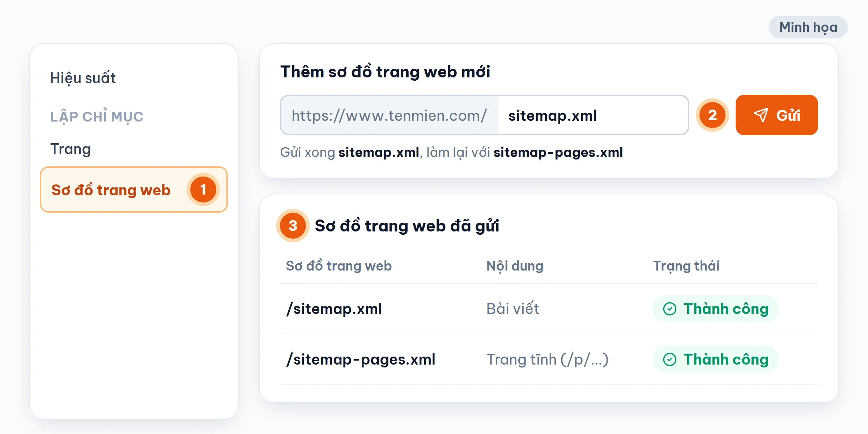Click the Trang tĩnh (/p/...) cell
Image resolution: width=868 pixels, height=434 pixels.
547,359
